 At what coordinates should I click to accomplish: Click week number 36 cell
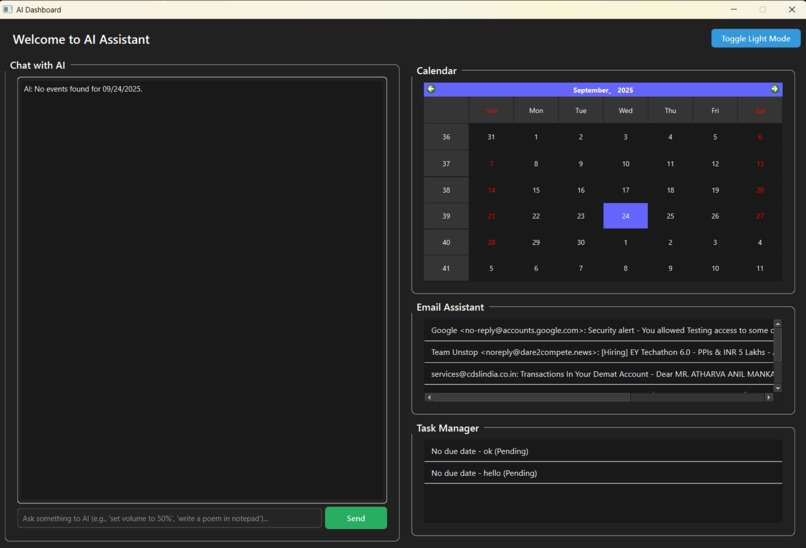click(446, 137)
